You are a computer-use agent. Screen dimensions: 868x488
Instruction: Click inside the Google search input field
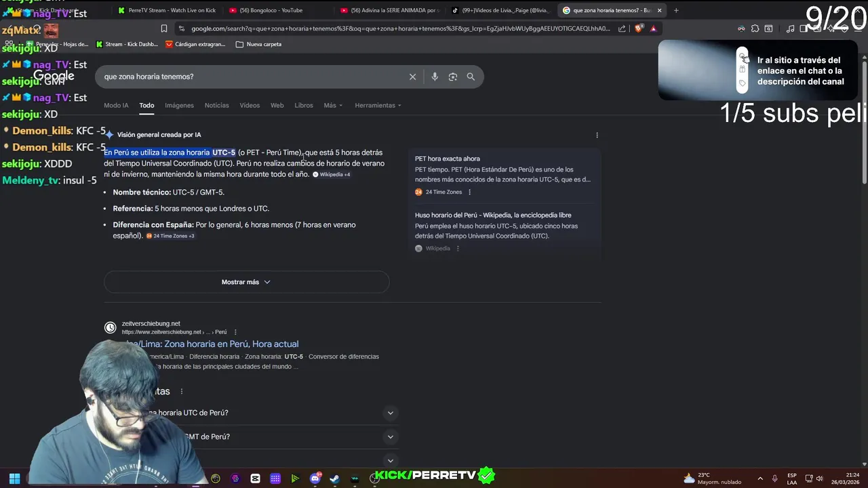point(251,77)
